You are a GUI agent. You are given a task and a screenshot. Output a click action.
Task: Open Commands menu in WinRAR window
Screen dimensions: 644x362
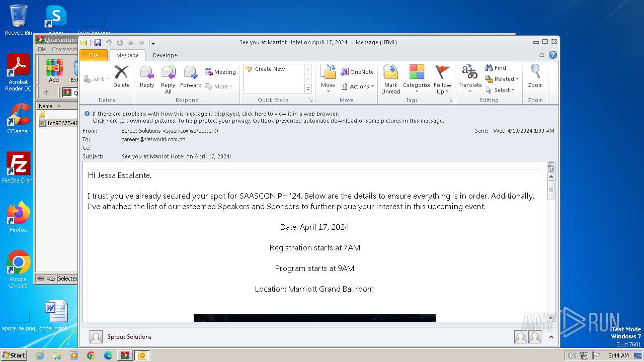64,49
